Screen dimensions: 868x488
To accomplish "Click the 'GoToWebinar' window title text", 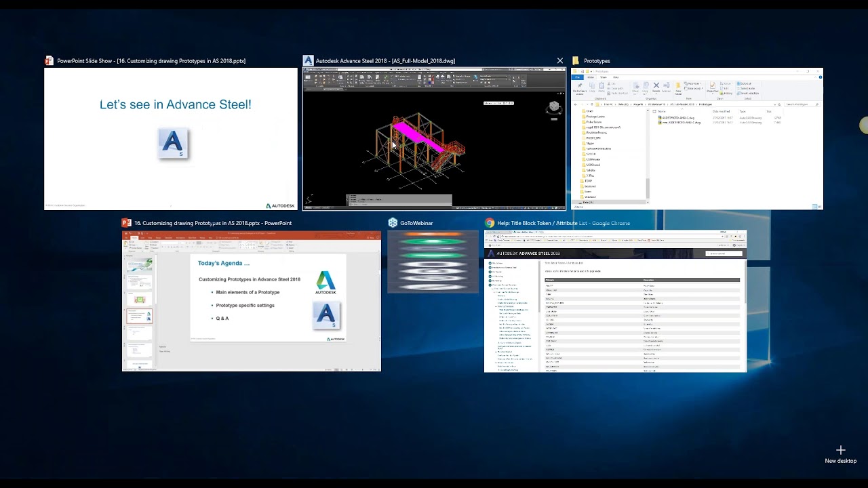I will [416, 223].
